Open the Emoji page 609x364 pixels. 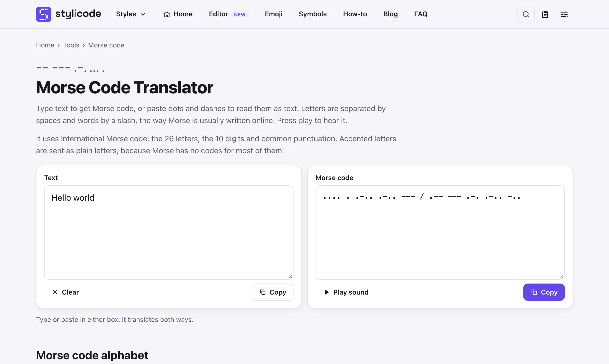(x=274, y=14)
